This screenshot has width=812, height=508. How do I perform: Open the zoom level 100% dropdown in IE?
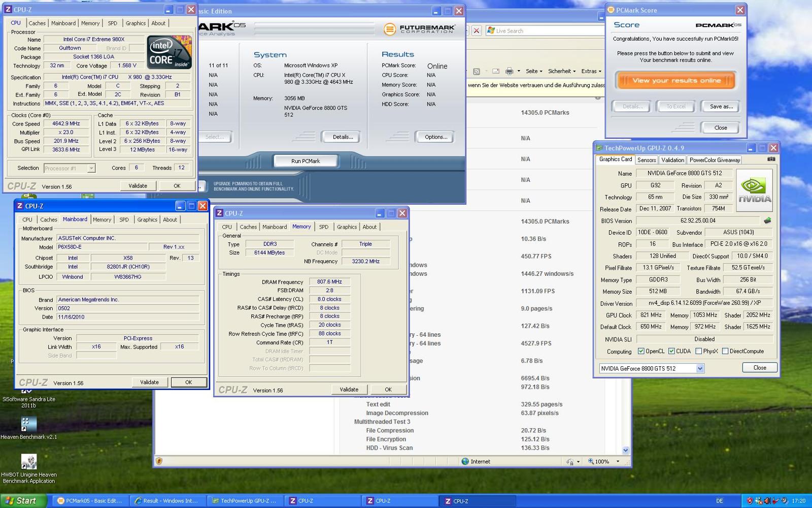coord(618,461)
